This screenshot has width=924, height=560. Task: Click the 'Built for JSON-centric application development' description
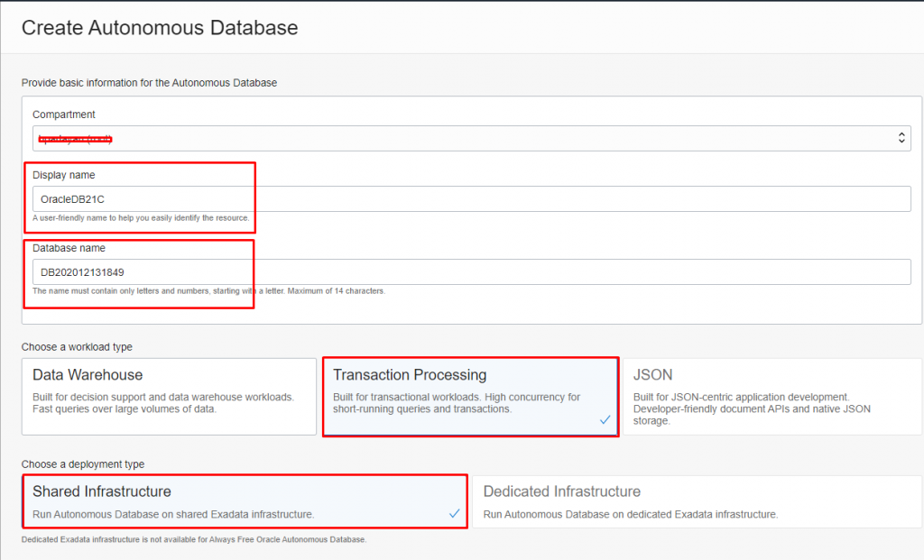(x=752, y=409)
